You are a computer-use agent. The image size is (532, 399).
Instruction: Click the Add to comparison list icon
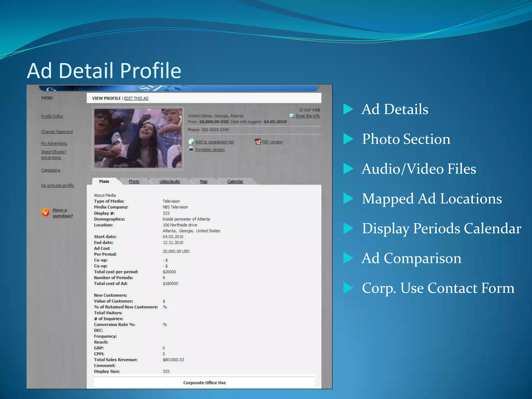pos(191,142)
